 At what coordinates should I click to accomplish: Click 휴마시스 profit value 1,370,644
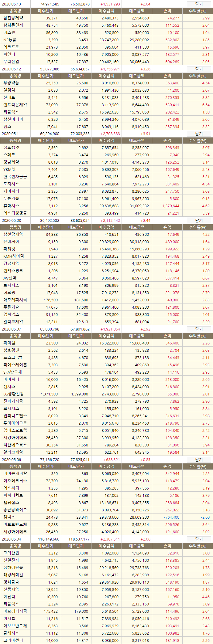[171, 206]
